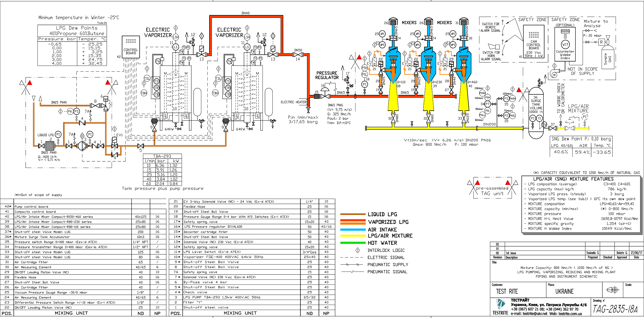Select the surge tank 36 vessel
This screenshot has height=318, width=644.
[536, 112]
